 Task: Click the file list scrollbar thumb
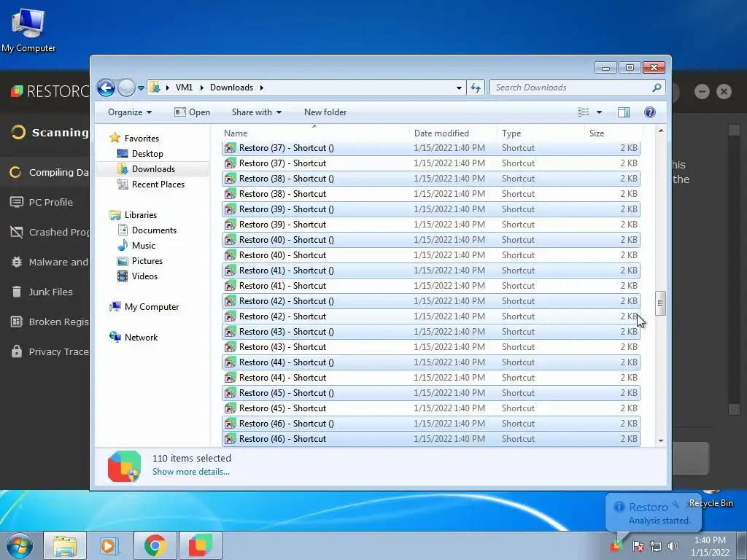[x=660, y=303]
